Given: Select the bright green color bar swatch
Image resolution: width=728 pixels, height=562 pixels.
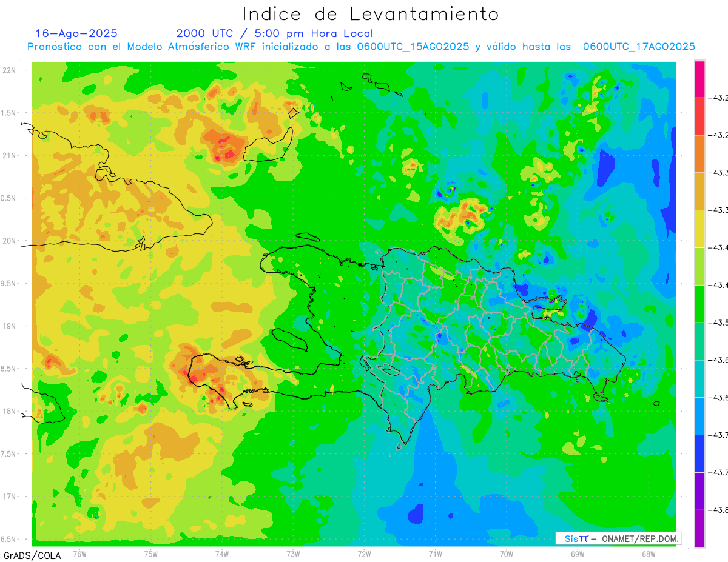Looking at the screenshot, I should point(699,304).
